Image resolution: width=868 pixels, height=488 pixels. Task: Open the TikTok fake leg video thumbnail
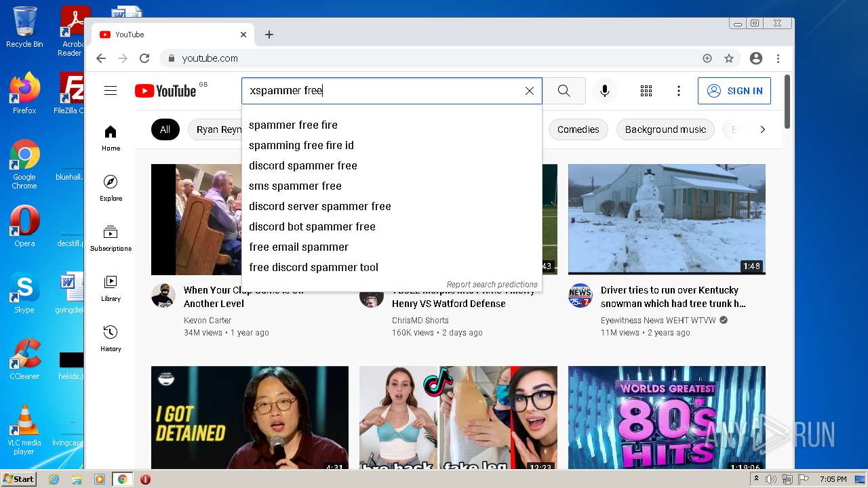pos(458,418)
